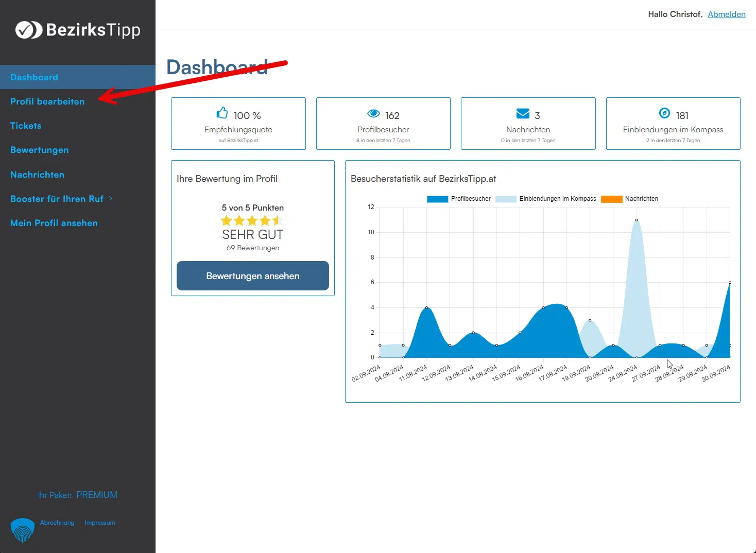Toggle Nachrichten orange legend swatch
The width and height of the screenshot is (756, 553).
pos(611,199)
